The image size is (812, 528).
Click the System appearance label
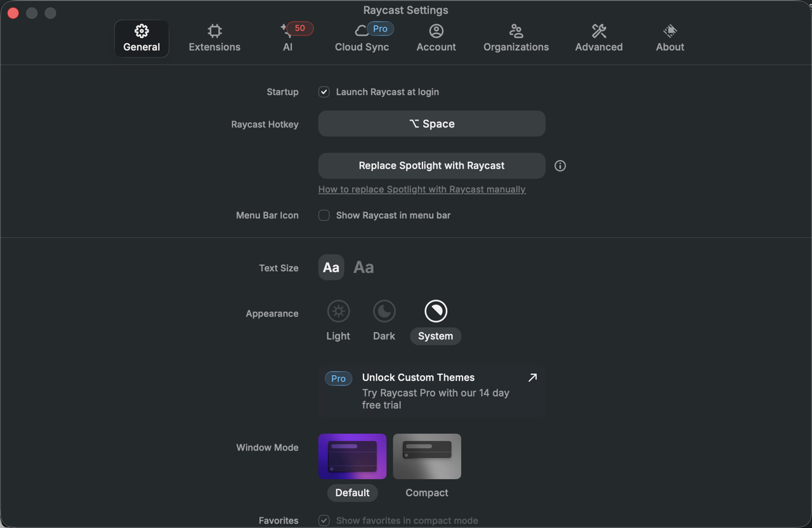click(x=436, y=336)
